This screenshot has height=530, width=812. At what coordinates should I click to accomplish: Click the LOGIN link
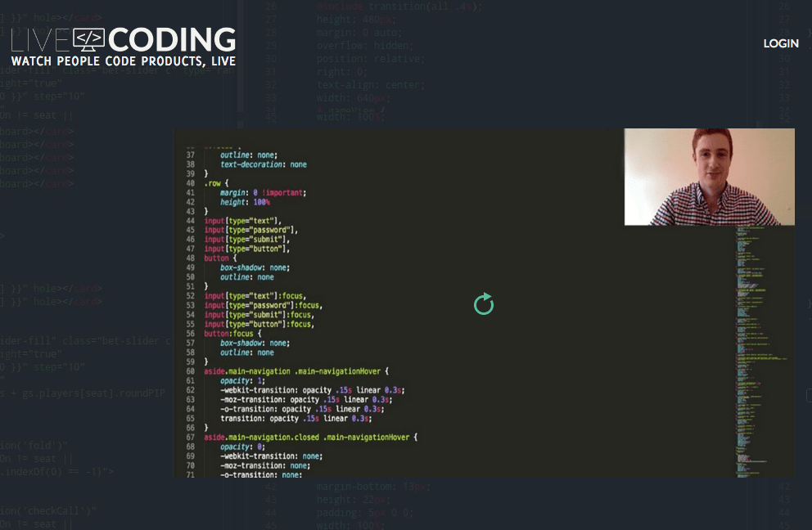(x=780, y=44)
